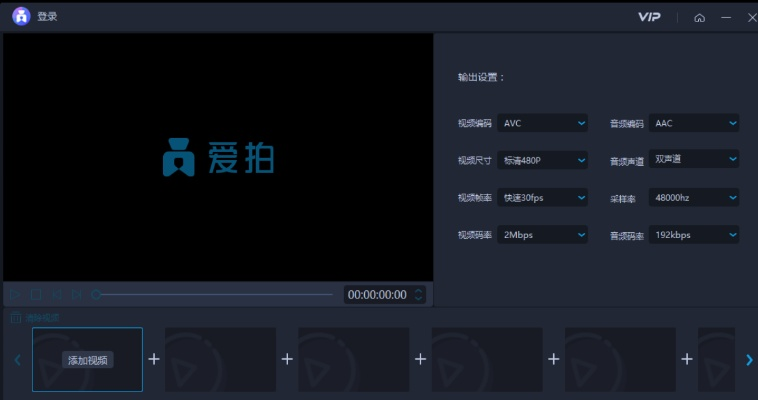Viewport: 758px width, 400px height.
Task: Open the 采样率 48000hz dropdown
Action: pyautogui.click(x=694, y=198)
